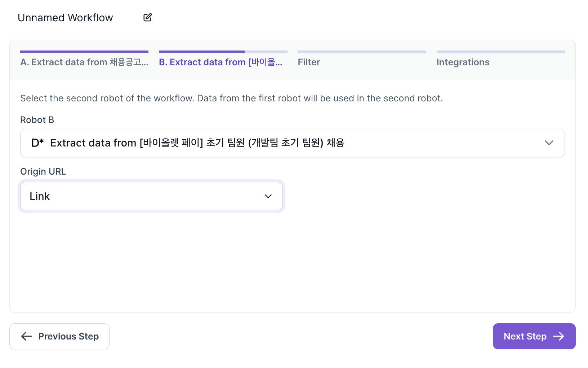Click the Origin URL field label
Image resolution: width=588 pixels, height=368 pixels.
pyautogui.click(x=43, y=171)
